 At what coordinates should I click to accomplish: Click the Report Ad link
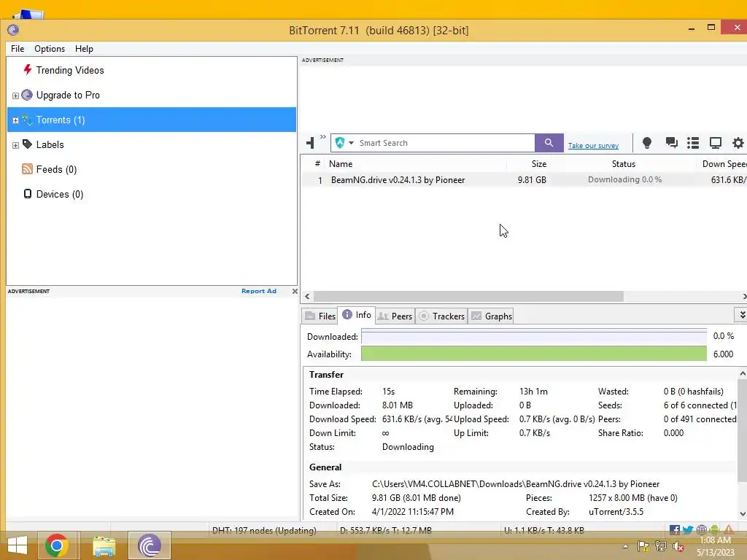click(259, 291)
